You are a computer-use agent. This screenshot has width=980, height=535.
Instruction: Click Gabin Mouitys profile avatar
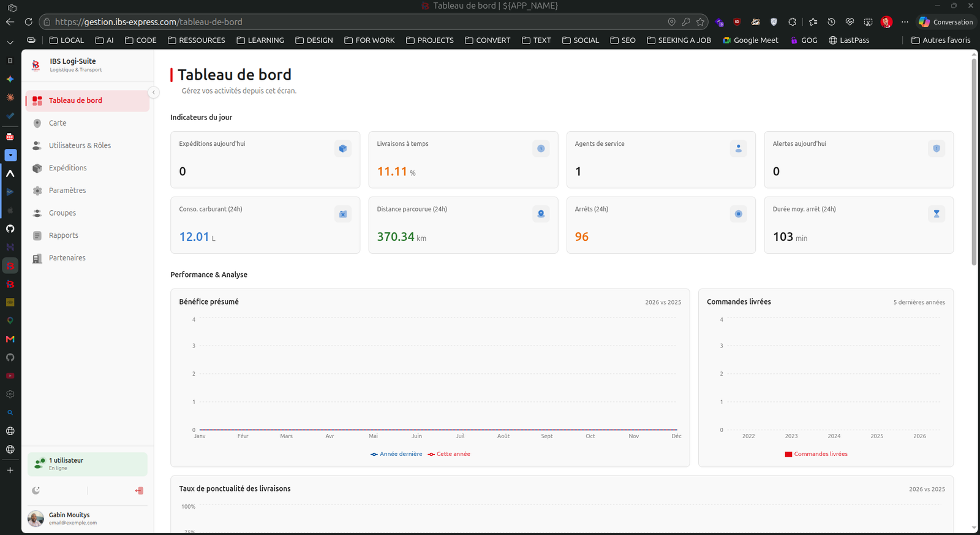tap(36, 518)
